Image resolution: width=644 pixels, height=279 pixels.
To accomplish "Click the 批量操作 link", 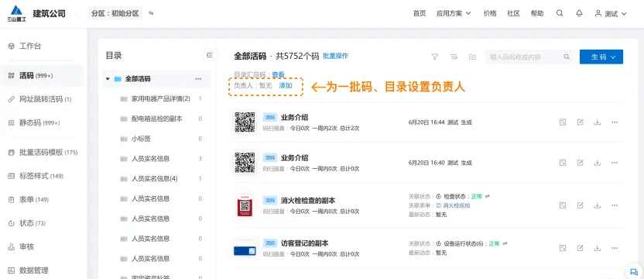I will click(x=335, y=56).
